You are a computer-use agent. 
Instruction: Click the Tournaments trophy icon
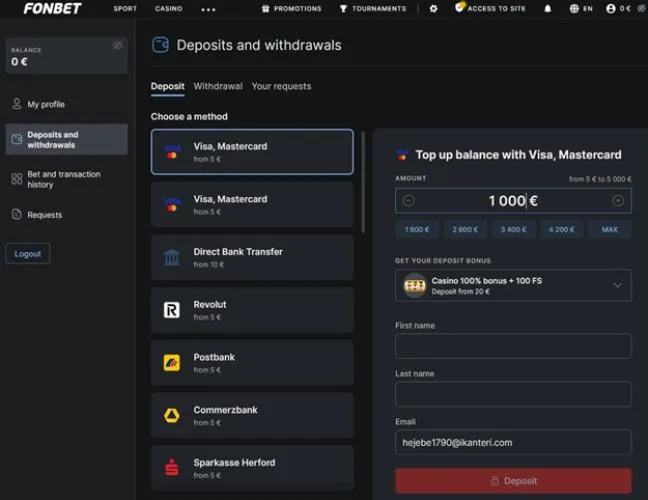point(343,9)
